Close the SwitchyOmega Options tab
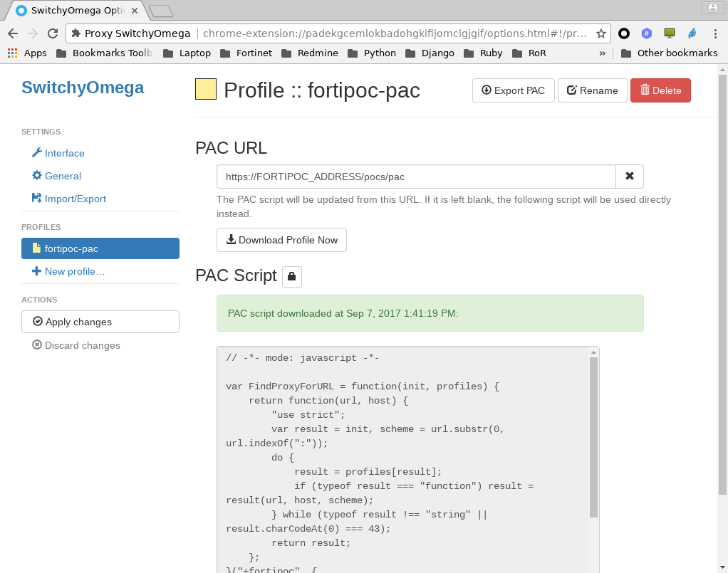 tap(135, 10)
